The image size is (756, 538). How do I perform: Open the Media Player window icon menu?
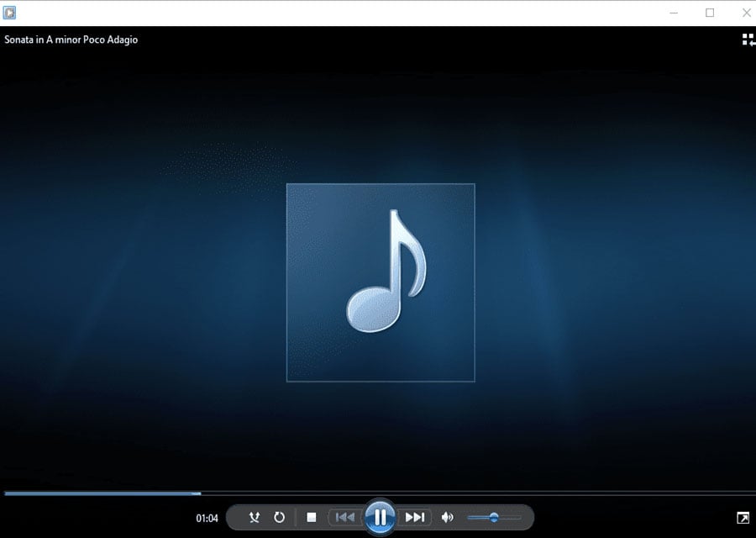[9, 13]
